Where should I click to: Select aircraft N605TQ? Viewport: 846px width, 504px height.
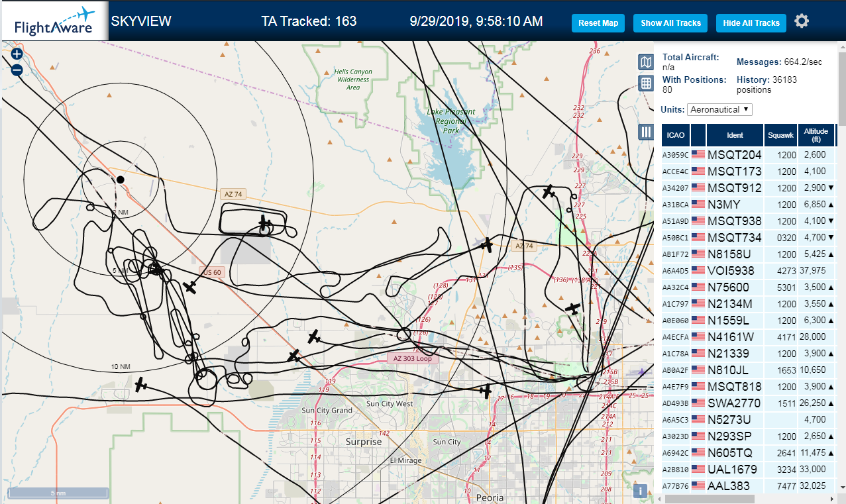click(x=749, y=453)
